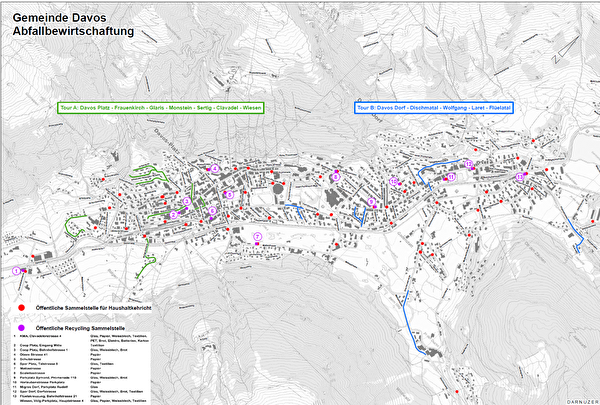The width and height of the screenshot is (600, 405).
Task: Click recycling point marker number 1
Action: coord(16,271)
